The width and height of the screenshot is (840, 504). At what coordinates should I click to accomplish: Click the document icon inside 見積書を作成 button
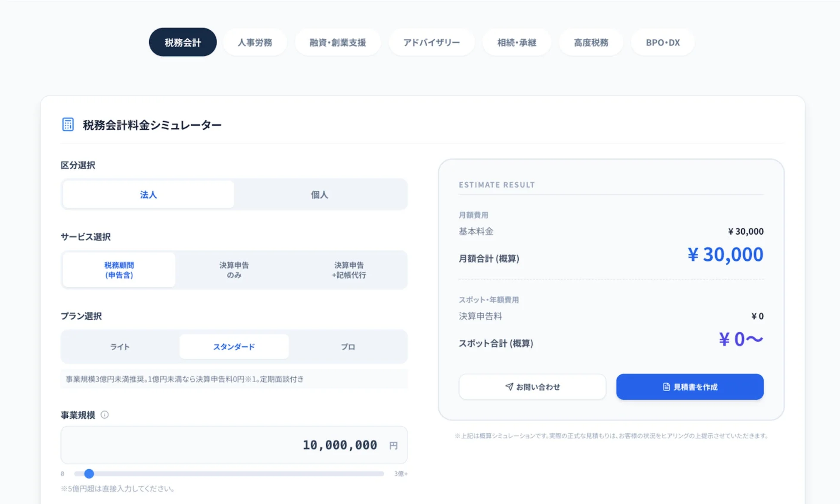666,386
